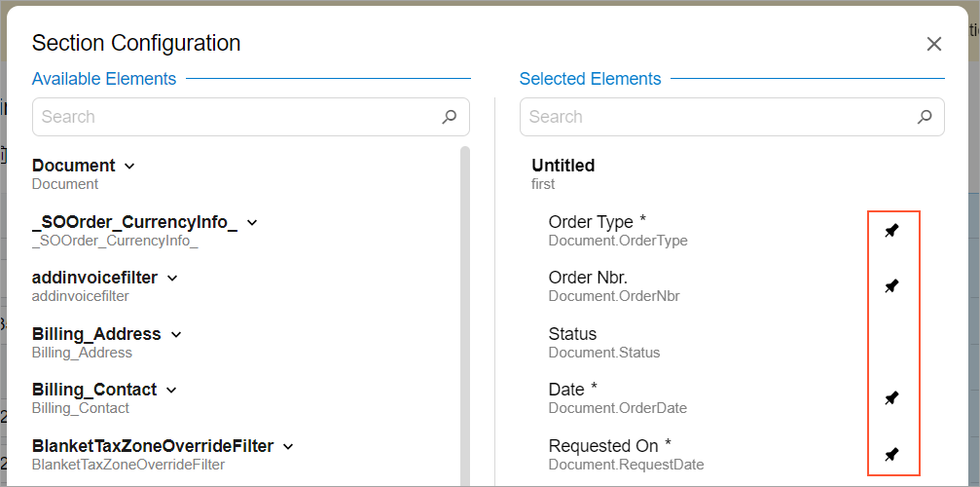Expand the addinvoicefilter group

(172, 278)
